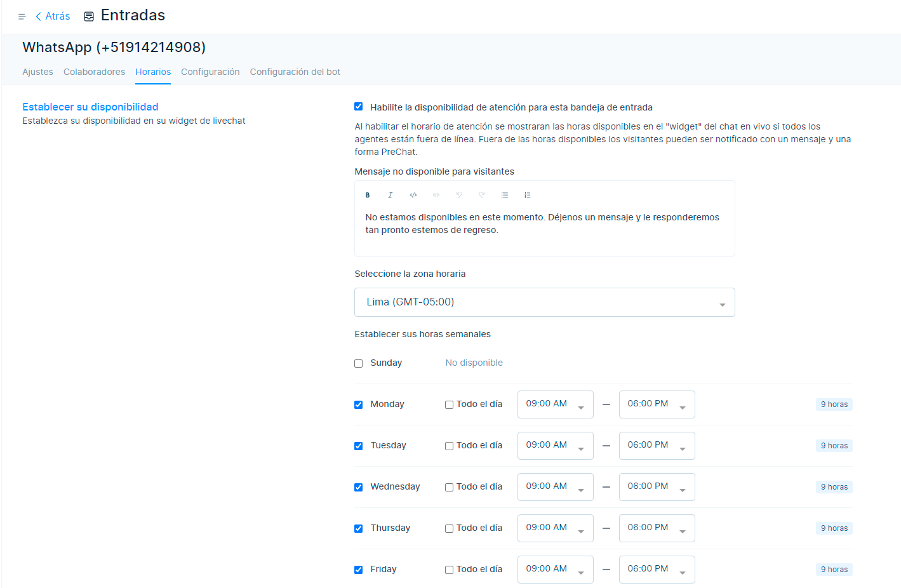Screen dimensions: 901x588
Task: Click the insert link icon in editor
Action: [x=436, y=195]
